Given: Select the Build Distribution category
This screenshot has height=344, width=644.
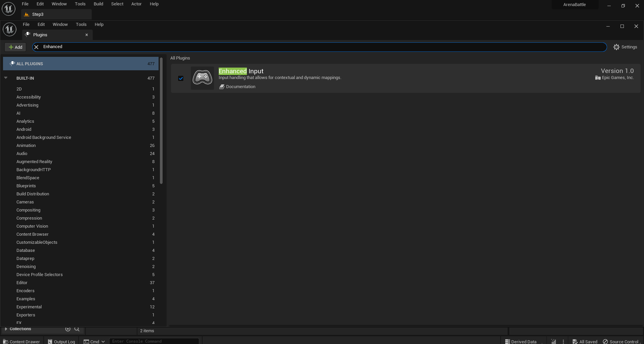Looking at the screenshot, I should pos(81,194).
